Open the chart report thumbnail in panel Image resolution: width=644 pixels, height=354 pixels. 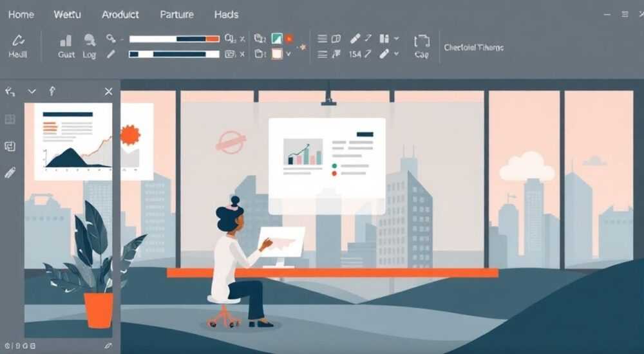(x=73, y=142)
